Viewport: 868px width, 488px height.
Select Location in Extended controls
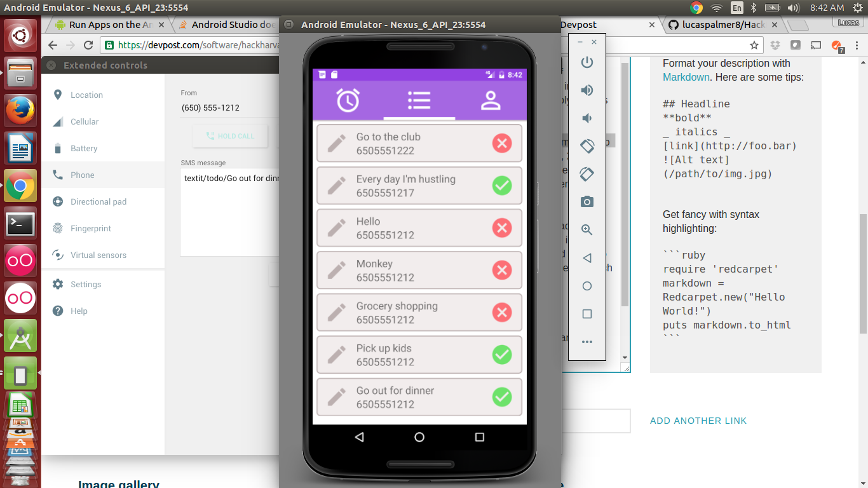[103, 95]
